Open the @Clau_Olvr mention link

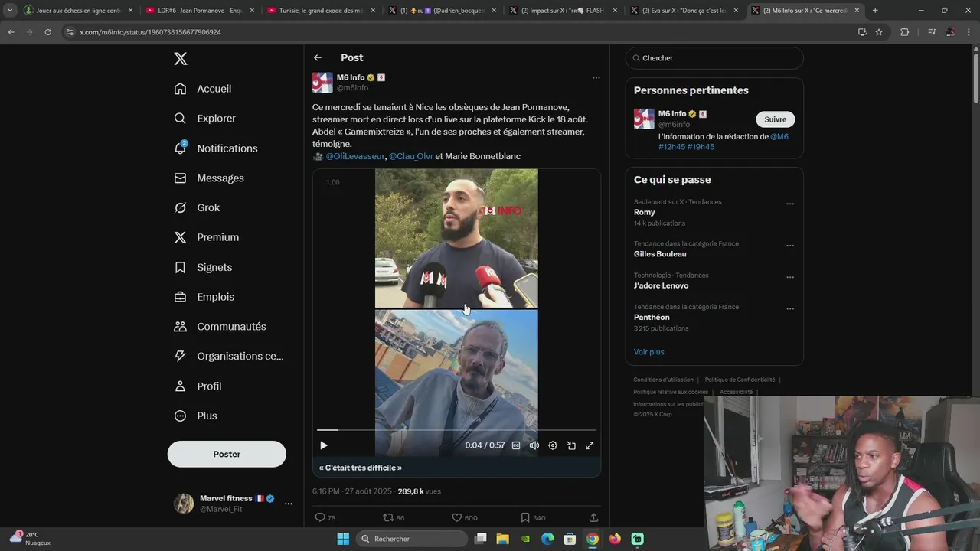(411, 156)
